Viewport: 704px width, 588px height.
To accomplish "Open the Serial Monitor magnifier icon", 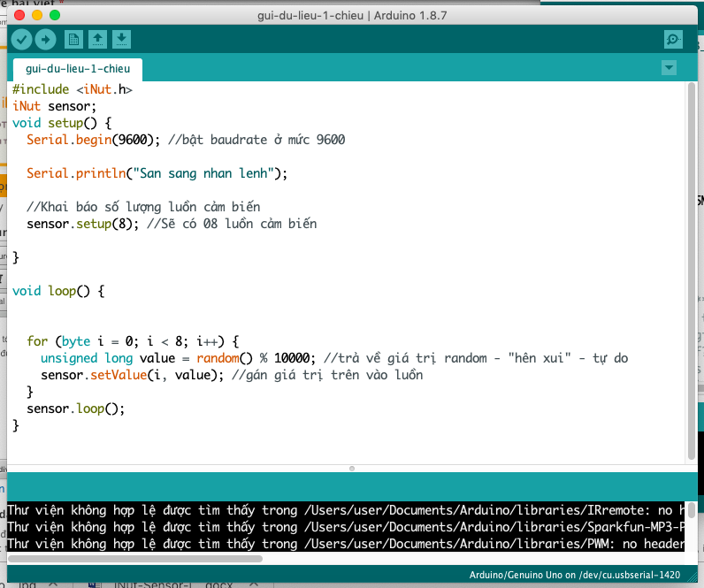I will pyautogui.click(x=673, y=39).
